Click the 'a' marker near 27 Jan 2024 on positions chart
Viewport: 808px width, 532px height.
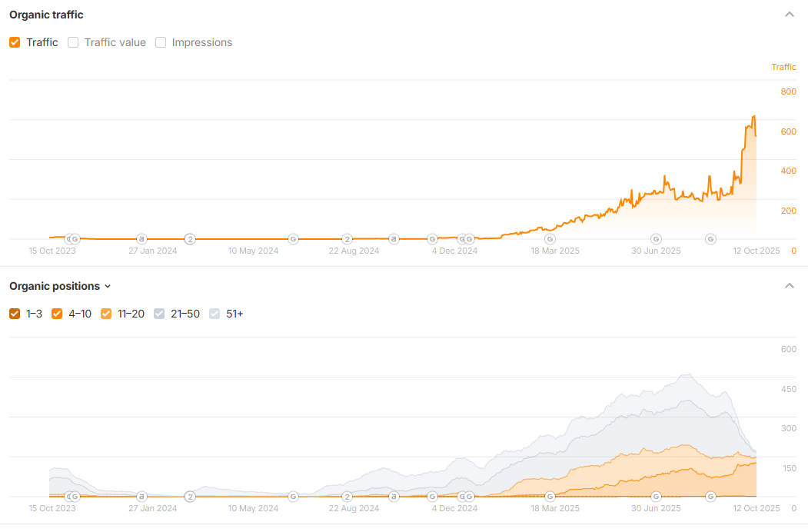(141, 497)
